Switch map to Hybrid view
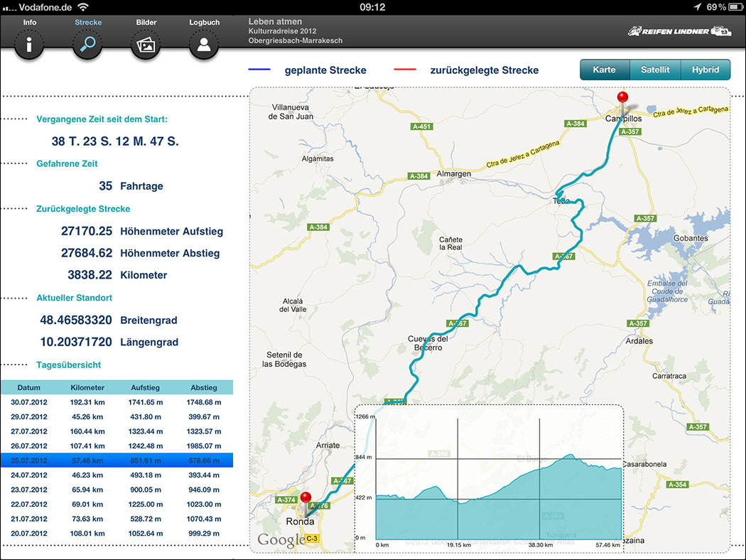This screenshot has width=746, height=560. point(706,70)
